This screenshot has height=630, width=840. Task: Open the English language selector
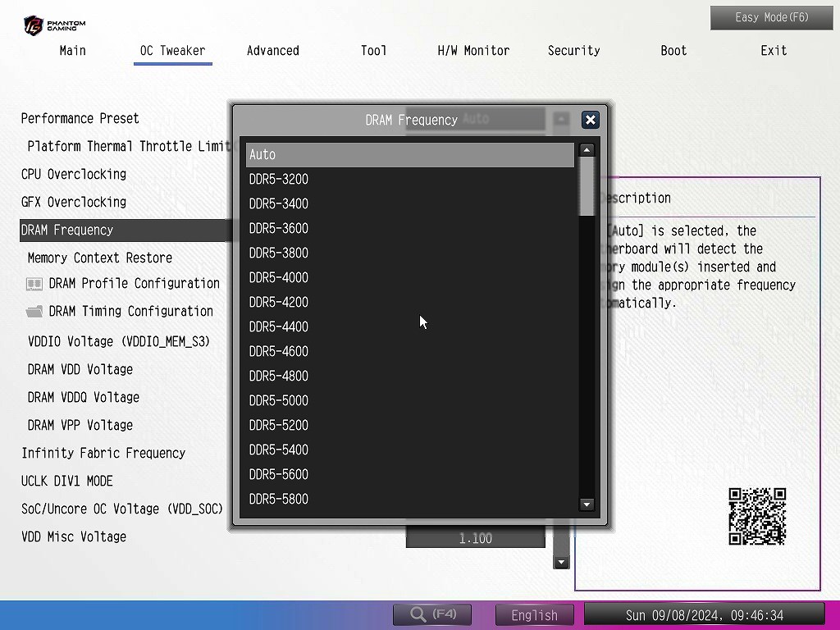(x=535, y=615)
